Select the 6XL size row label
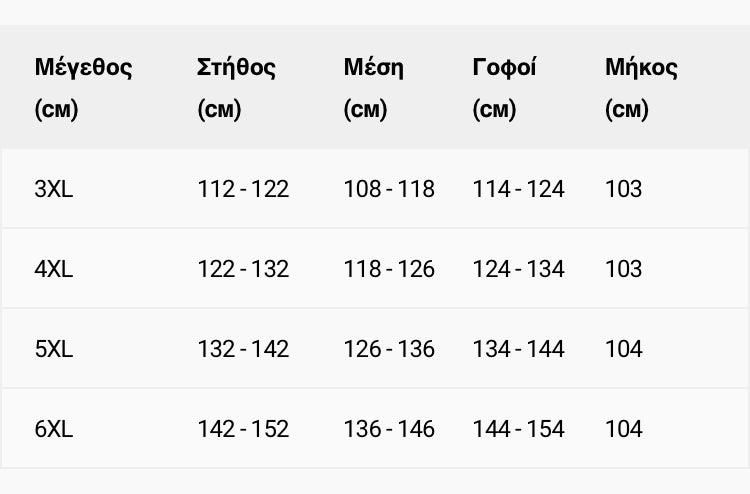750x494 pixels. (54, 428)
